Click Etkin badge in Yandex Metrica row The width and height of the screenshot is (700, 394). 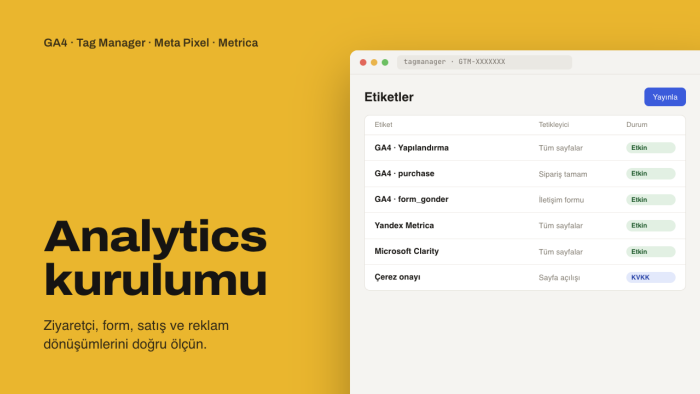[x=650, y=225]
